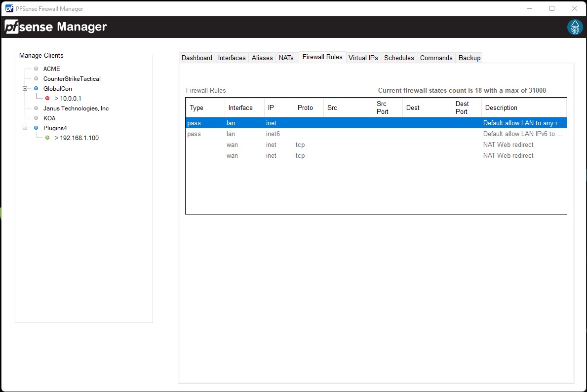Click the pfSense Manager logo
587x392 pixels.
point(56,27)
